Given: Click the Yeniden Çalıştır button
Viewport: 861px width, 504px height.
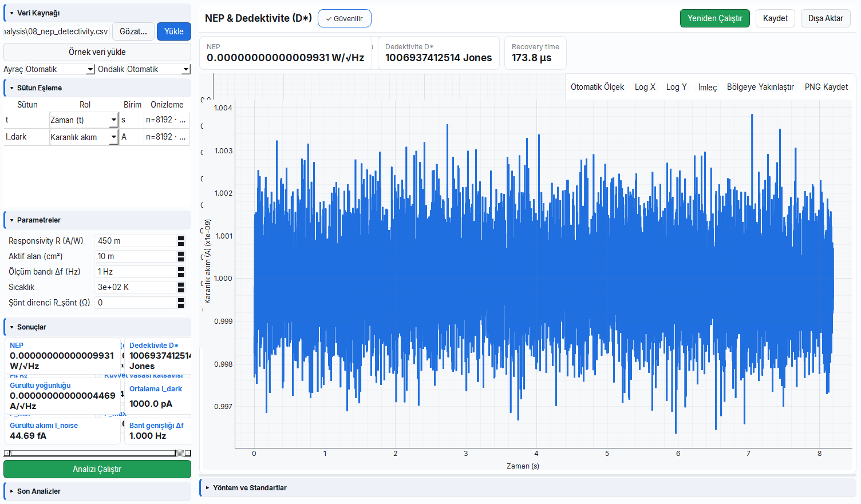Looking at the screenshot, I should click(714, 18).
